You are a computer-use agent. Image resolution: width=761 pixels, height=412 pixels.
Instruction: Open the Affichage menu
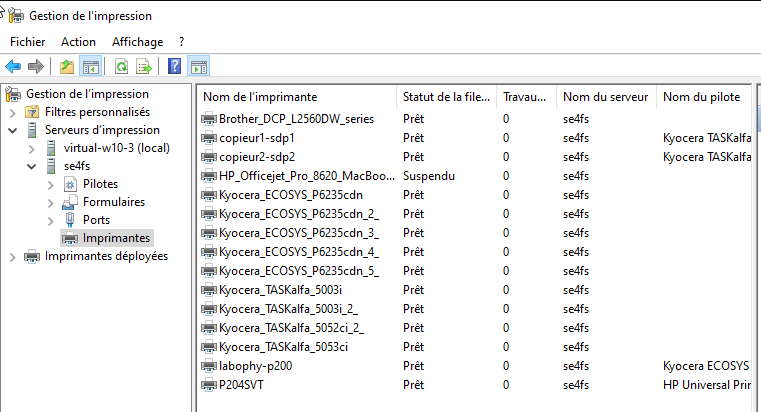[x=137, y=42]
